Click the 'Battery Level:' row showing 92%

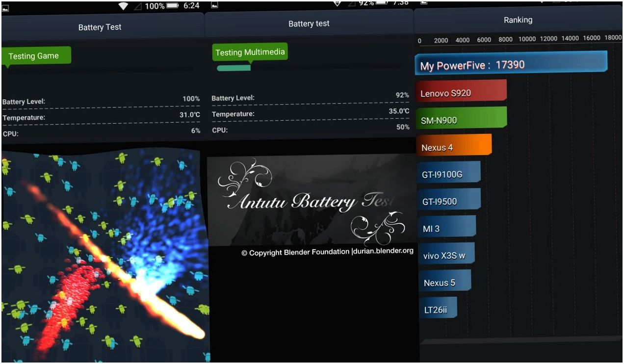click(310, 97)
